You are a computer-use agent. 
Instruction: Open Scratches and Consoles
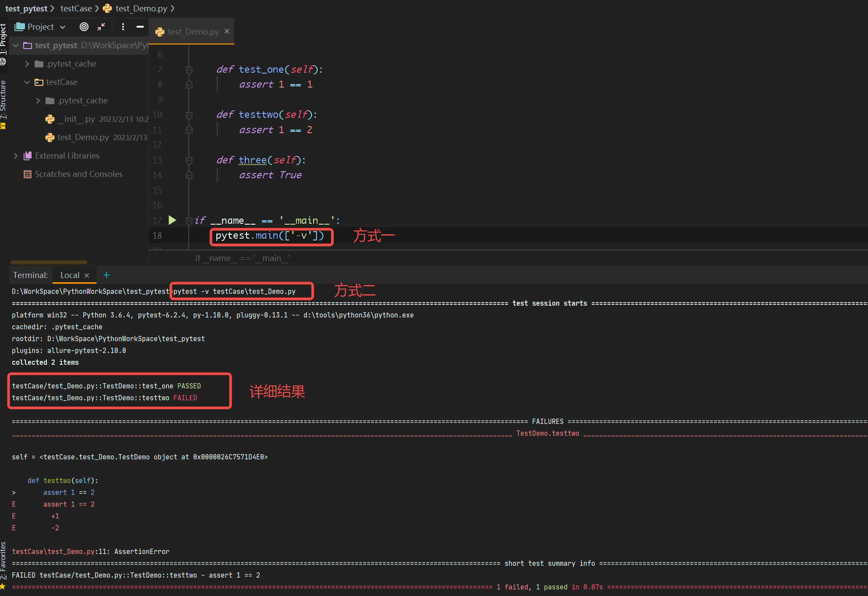pos(78,174)
